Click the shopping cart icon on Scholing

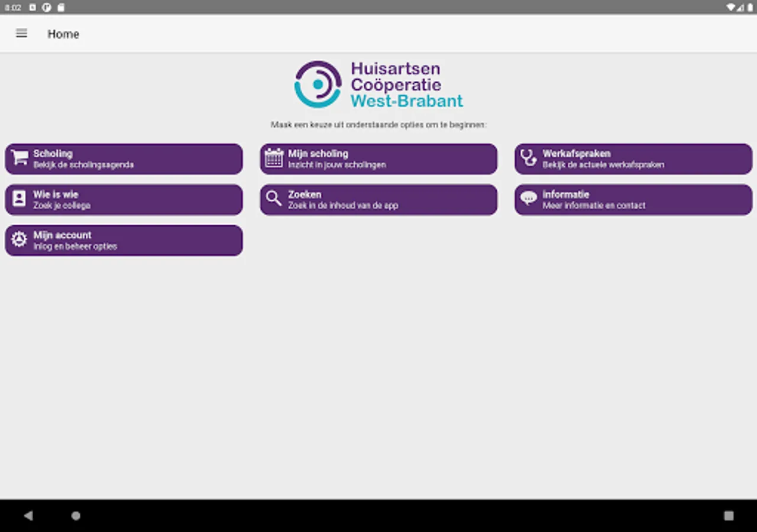20,158
